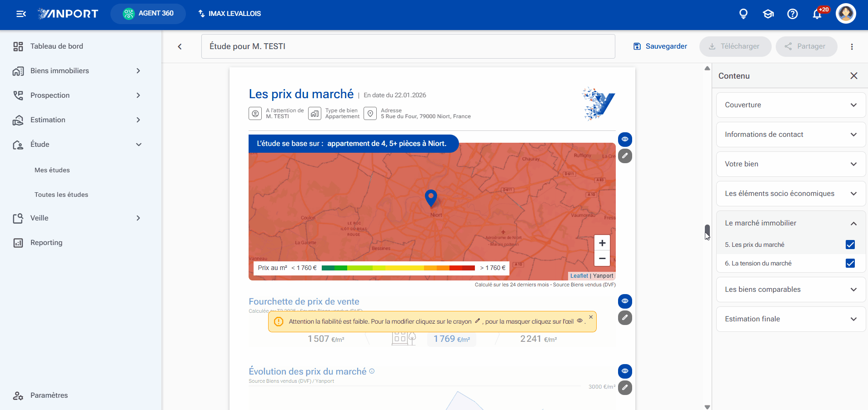Screen dimensions: 868x410
Task: Click the info icon next to Évolution des prix
Action: point(372,371)
